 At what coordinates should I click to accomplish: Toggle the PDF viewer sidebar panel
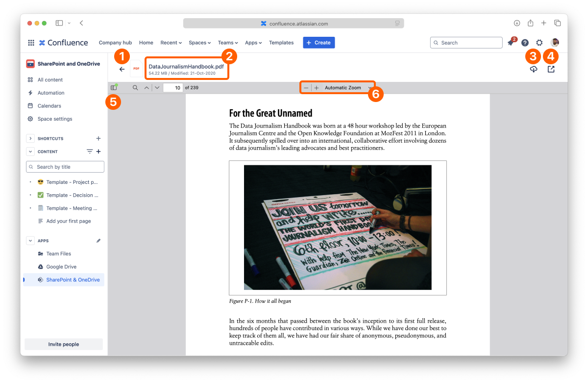pos(114,88)
